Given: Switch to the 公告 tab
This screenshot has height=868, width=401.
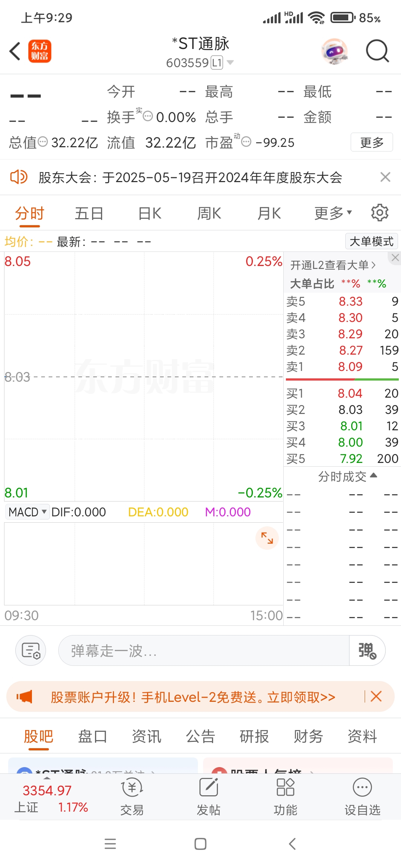Looking at the screenshot, I should click(200, 736).
